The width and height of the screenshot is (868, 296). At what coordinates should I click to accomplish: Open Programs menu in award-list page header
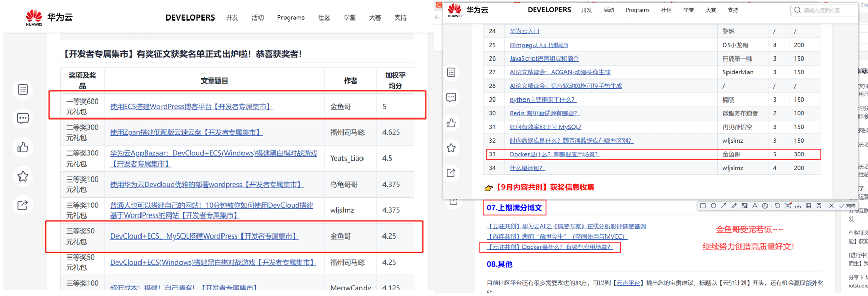tap(291, 17)
